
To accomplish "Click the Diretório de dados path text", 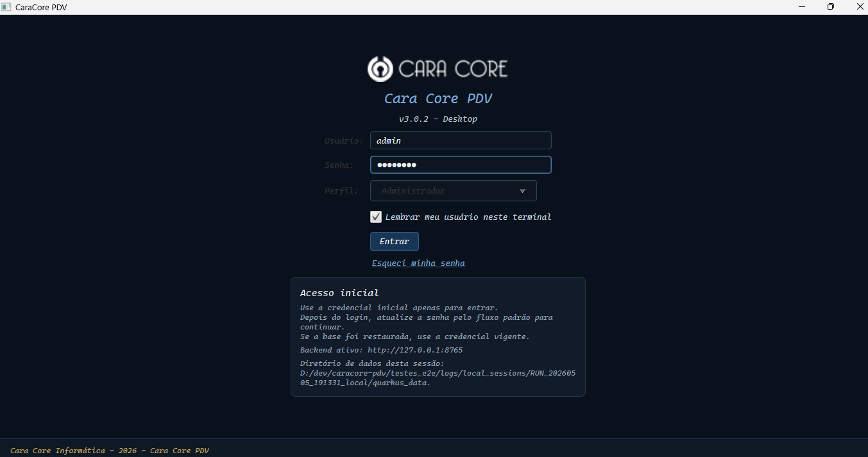I will (x=438, y=374).
